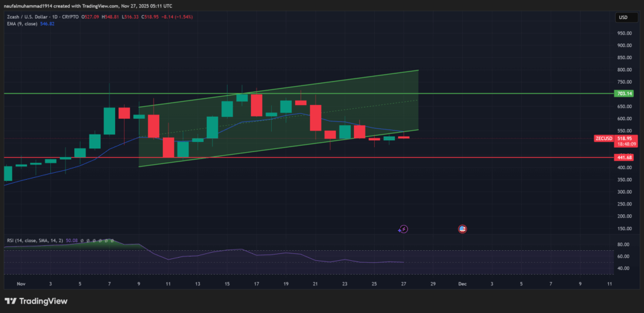Click the US flag economic event icon

[462, 229]
